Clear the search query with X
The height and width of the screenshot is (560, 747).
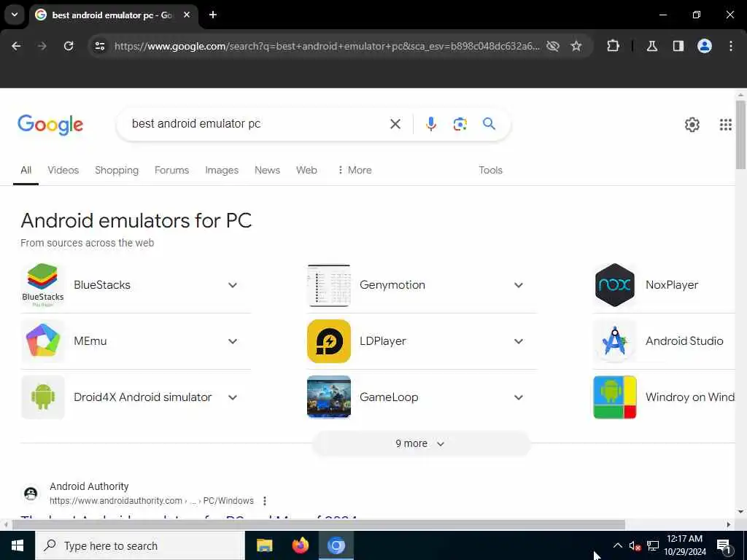395,124
